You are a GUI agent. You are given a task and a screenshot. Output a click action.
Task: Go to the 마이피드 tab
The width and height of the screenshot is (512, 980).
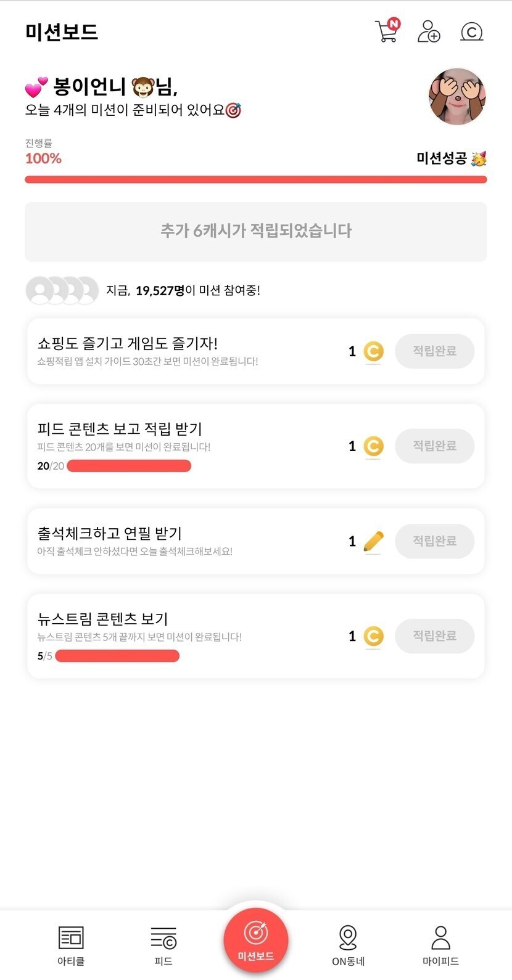coord(440,945)
